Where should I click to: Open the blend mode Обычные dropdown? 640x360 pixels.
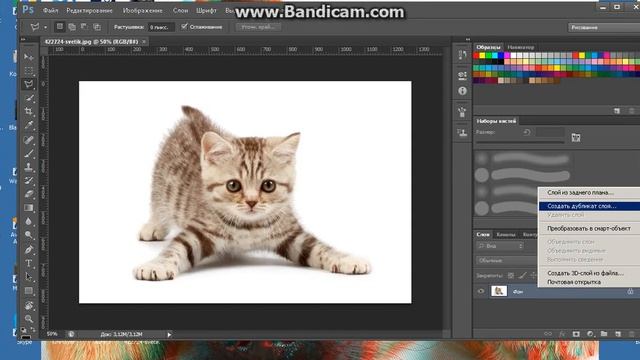click(x=506, y=260)
